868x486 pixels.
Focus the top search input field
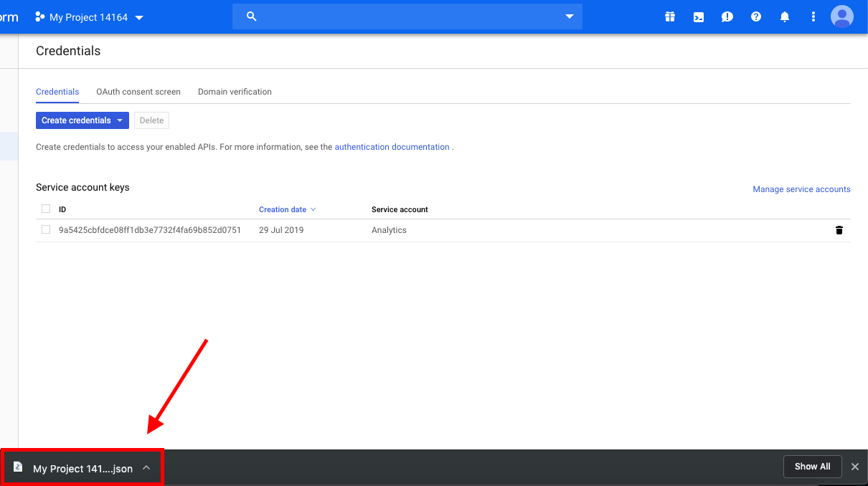[407, 16]
